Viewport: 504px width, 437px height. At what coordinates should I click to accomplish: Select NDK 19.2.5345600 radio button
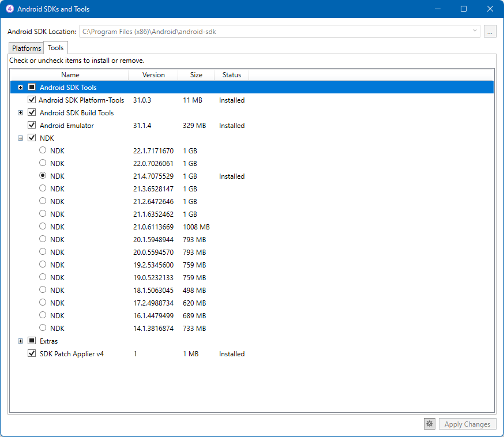point(43,264)
